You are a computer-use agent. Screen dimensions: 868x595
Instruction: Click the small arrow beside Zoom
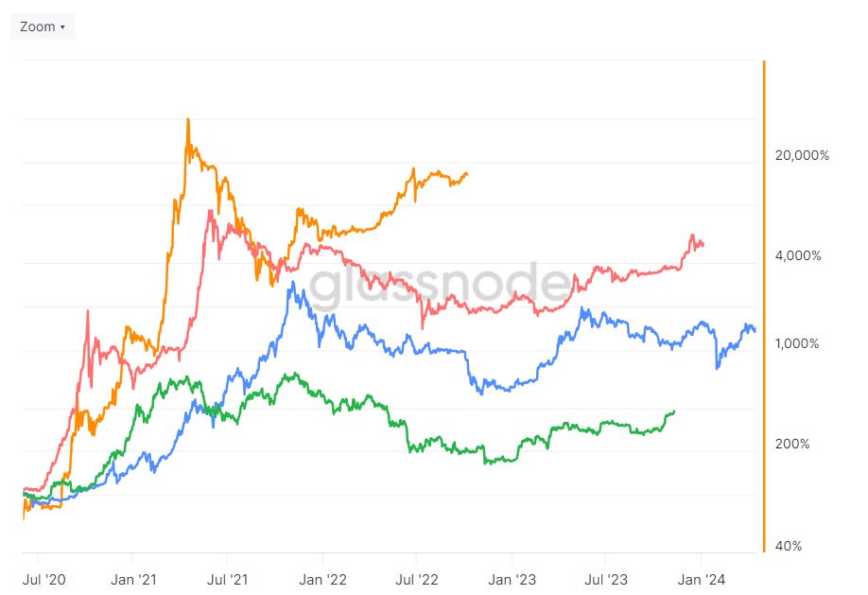pos(62,27)
